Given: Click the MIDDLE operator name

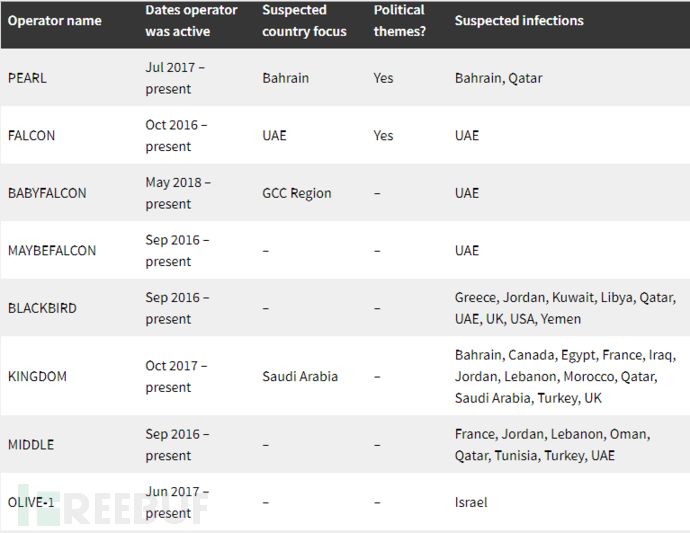Looking at the screenshot, I should (31, 445).
